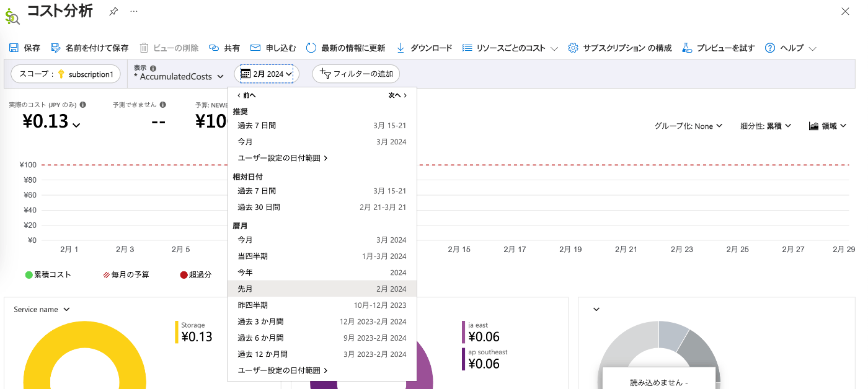Click info icon beside 予測できません
The width and height of the screenshot is (868, 389).
(162, 105)
